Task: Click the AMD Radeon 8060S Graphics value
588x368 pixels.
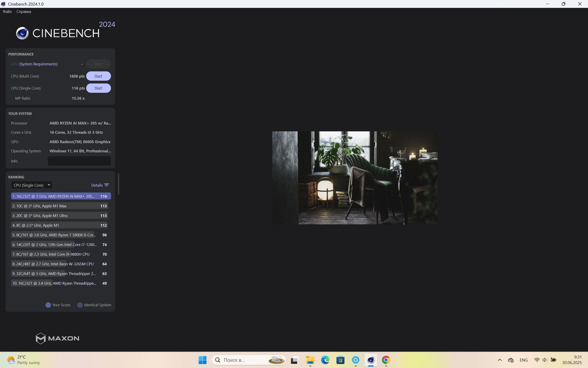Action: (80, 142)
